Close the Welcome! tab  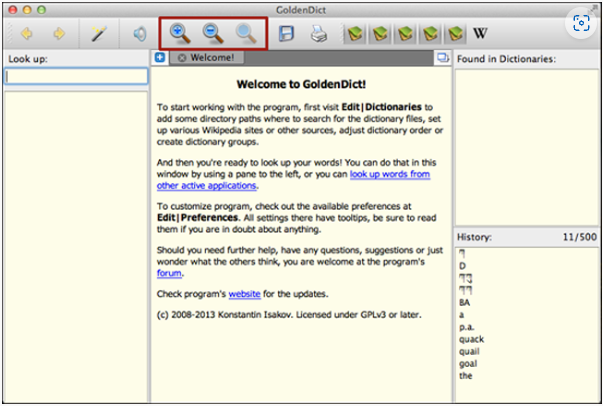point(181,58)
